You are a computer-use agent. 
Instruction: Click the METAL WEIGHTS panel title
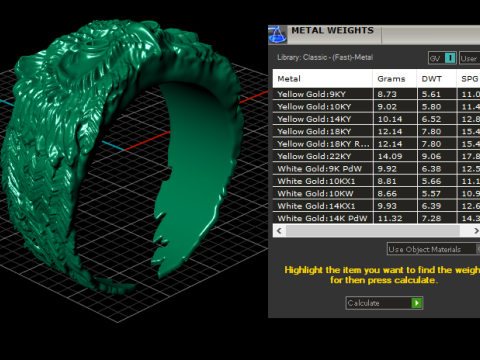[332, 30]
